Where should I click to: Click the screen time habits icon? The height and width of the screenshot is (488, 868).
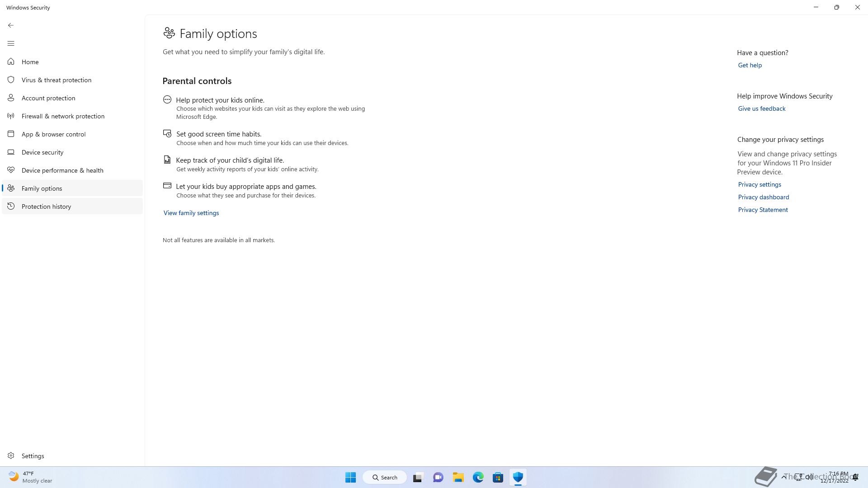[x=167, y=133]
